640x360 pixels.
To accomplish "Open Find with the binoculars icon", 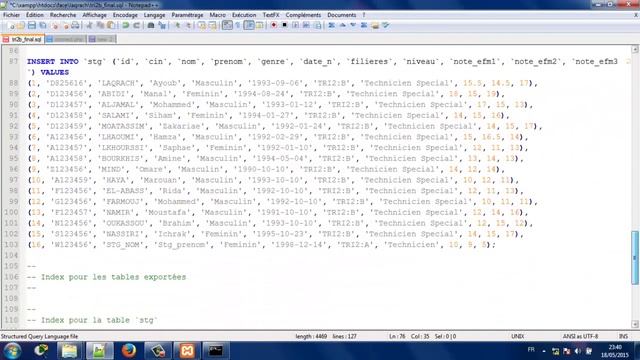I will (151, 26).
